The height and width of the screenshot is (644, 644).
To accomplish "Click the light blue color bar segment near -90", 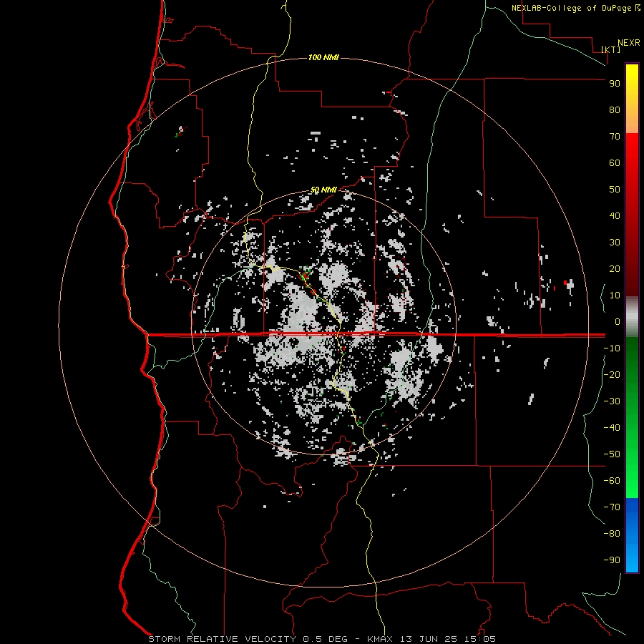I will 632,559.
